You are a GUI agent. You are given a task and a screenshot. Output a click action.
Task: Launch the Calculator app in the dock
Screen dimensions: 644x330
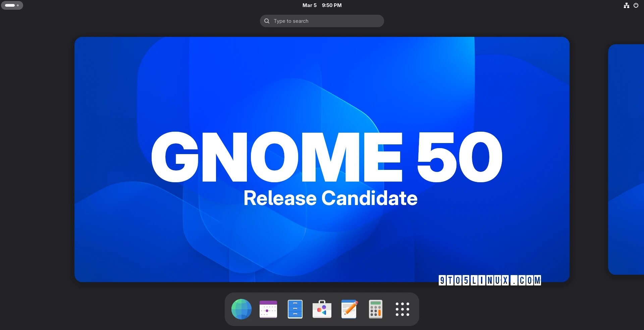(x=376, y=309)
